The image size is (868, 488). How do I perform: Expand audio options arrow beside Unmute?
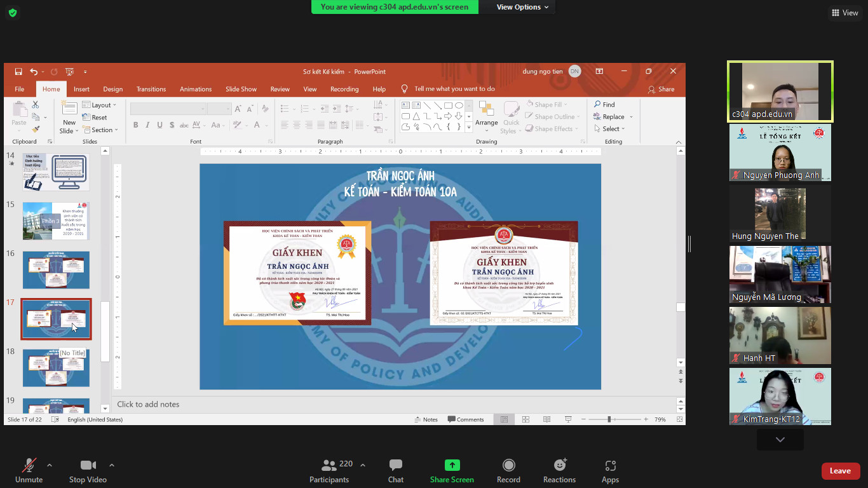coord(50,465)
